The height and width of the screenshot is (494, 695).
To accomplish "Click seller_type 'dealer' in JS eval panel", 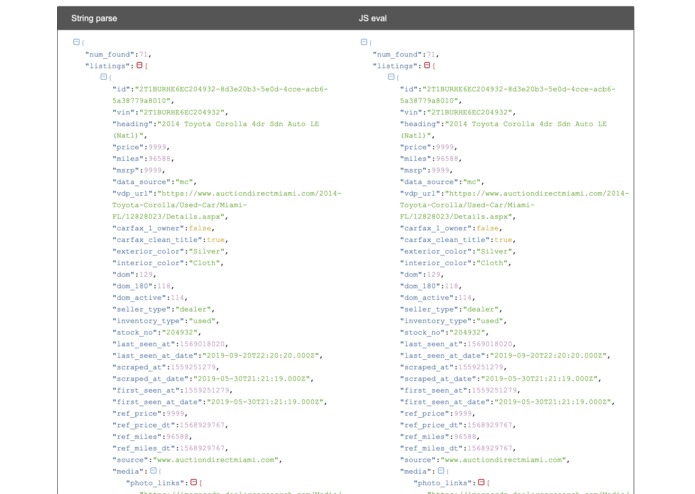I will click(x=481, y=309).
